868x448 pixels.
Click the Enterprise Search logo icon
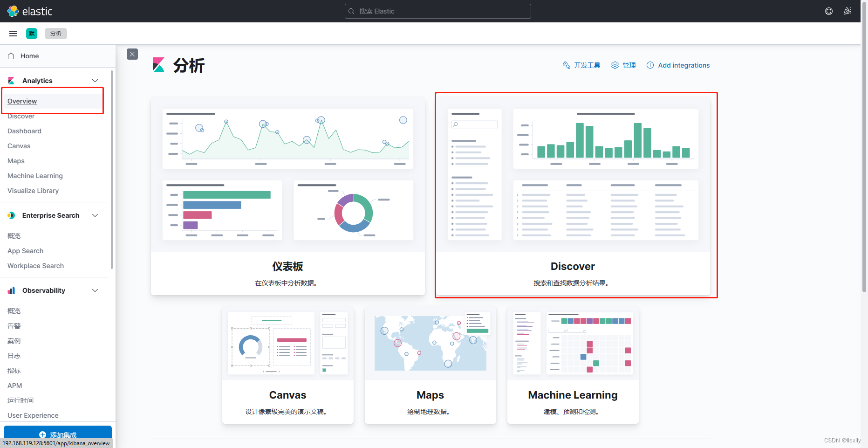[11, 215]
